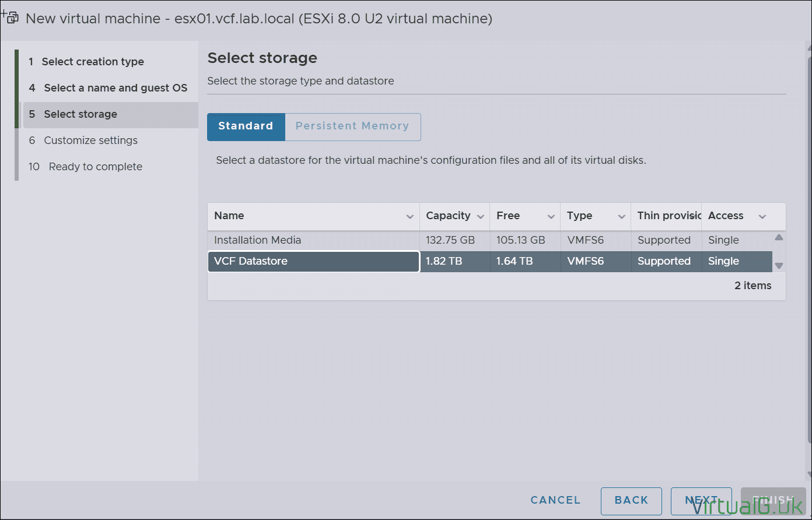This screenshot has width=812, height=520.
Task: Open the Ready to complete step
Action: tap(95, 166)
